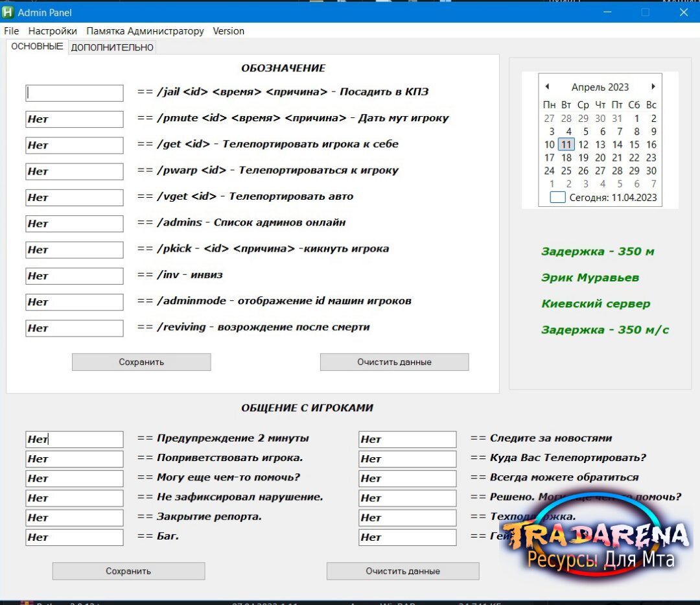
Task: Select the ОСНОВНЫЕ tab
Action: (37, 47)
